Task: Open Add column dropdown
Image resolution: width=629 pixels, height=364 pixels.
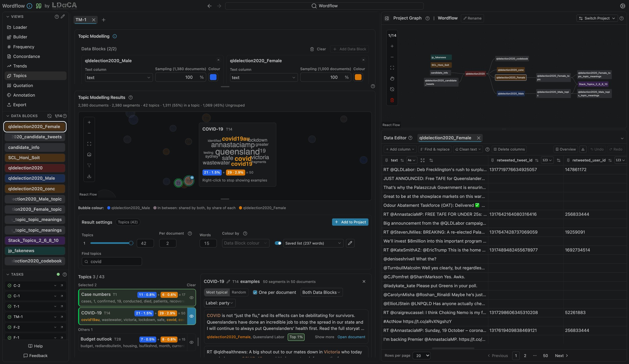Action: (400, 149)
